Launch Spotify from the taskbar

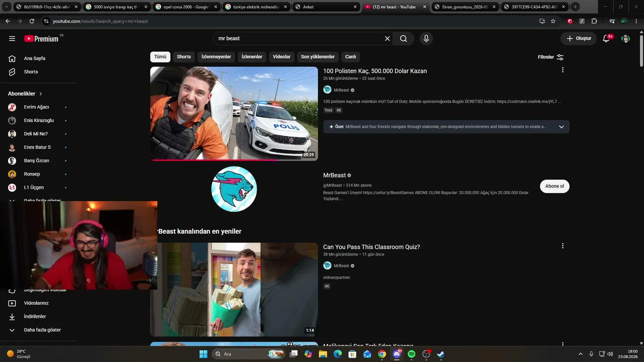412,354
